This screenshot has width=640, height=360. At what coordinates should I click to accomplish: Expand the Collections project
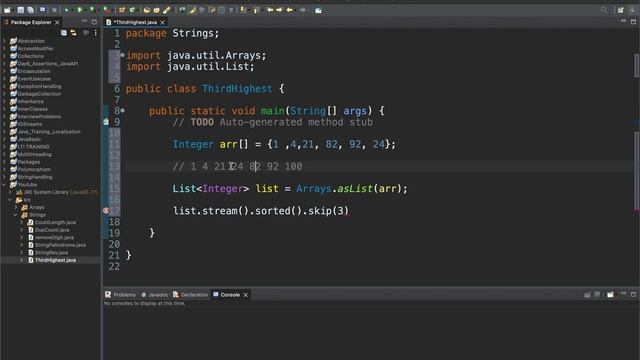(x=4, y=56)
